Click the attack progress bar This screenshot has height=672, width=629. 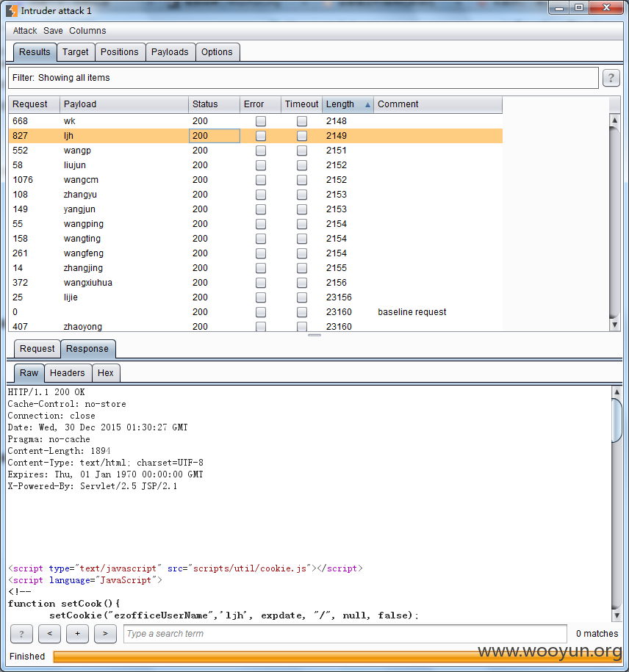coord(337,657)
